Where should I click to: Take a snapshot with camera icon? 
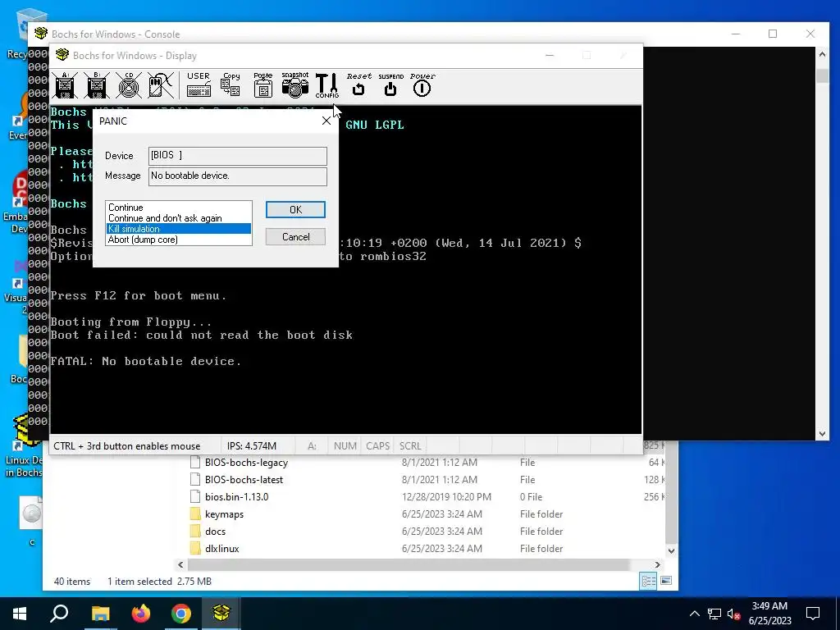(x=294, y=85)
